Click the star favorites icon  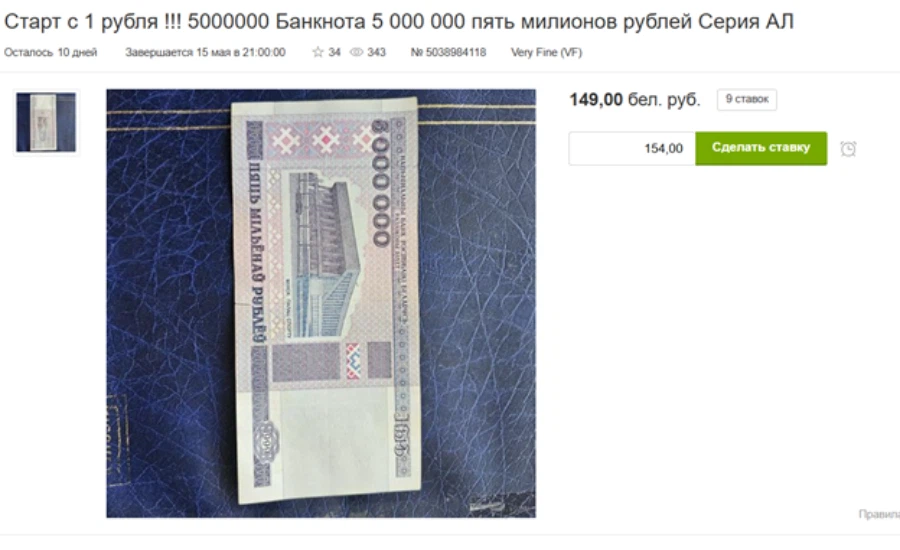click(317, 52)
